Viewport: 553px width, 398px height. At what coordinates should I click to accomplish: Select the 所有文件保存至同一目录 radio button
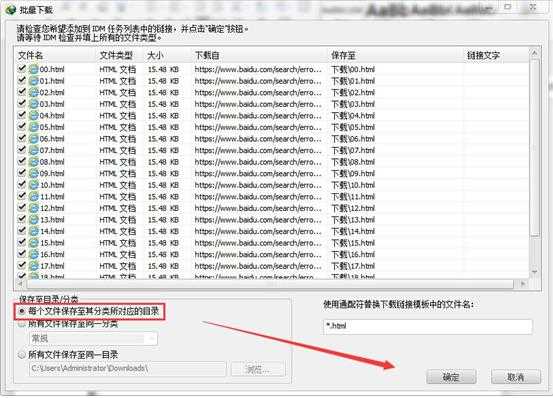pyautogui.click(x=22, y=355)
